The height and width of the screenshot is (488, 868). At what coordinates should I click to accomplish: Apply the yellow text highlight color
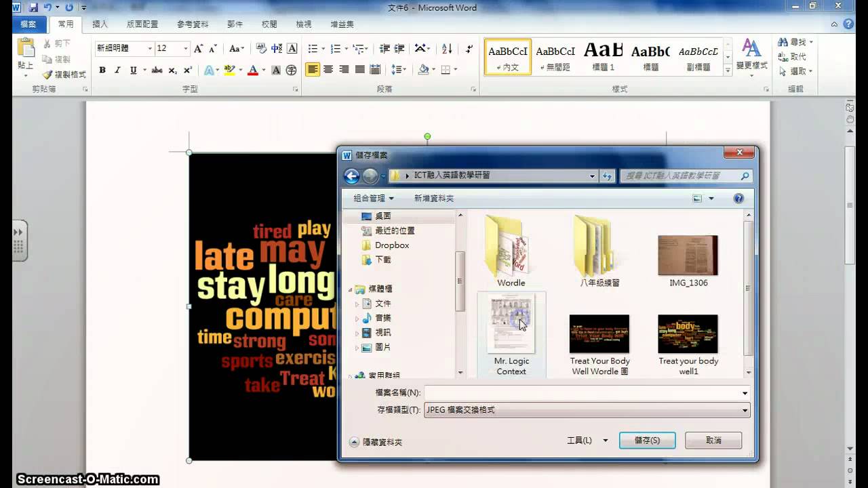pos(229,70)
